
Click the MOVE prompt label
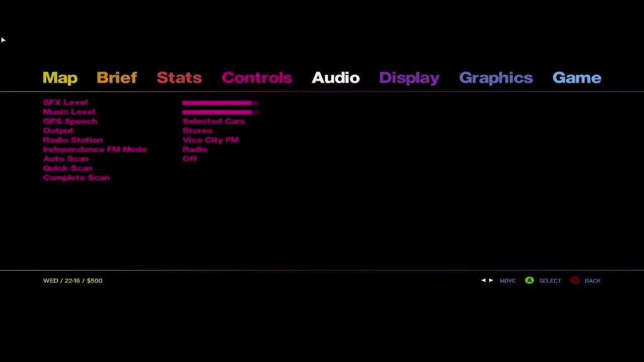[x=508, y=281]
